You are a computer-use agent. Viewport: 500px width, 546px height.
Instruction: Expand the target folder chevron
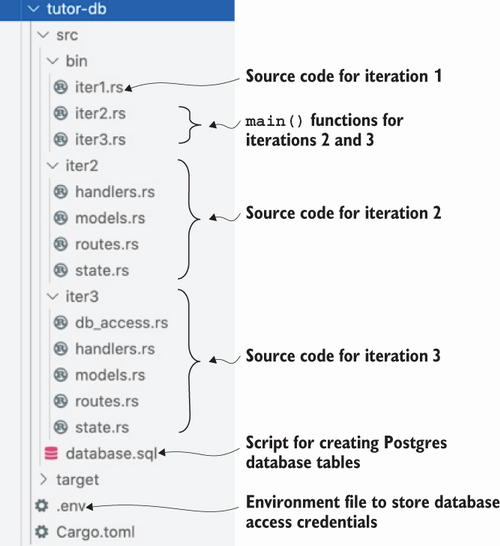click(x=44, y=479)
